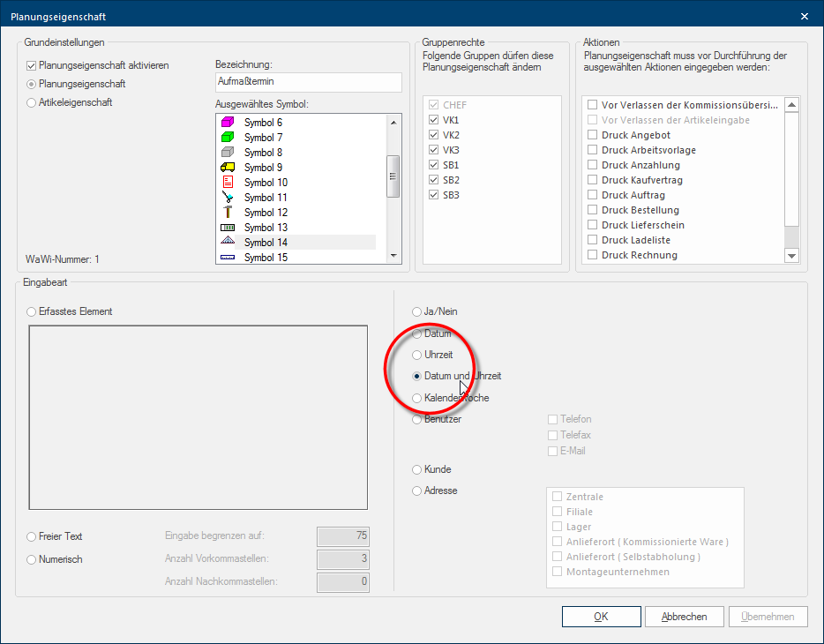The width and height of the screenshot is (824, 644).
Task: Choose the Artikeleigenschaft radio option
Action: point(33,102)
